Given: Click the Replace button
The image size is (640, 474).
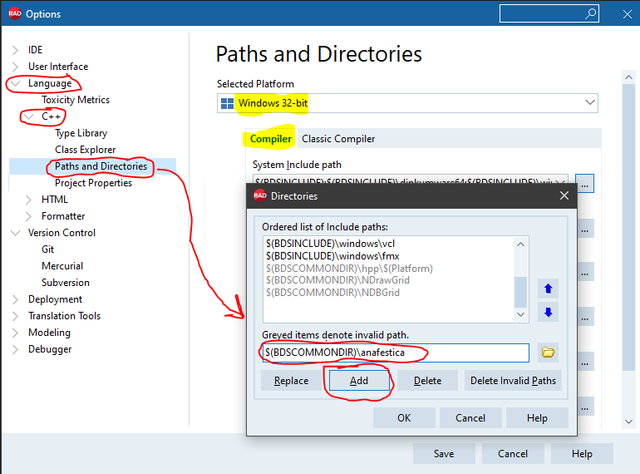Looking at the screenshot, I should pos(291,381).
